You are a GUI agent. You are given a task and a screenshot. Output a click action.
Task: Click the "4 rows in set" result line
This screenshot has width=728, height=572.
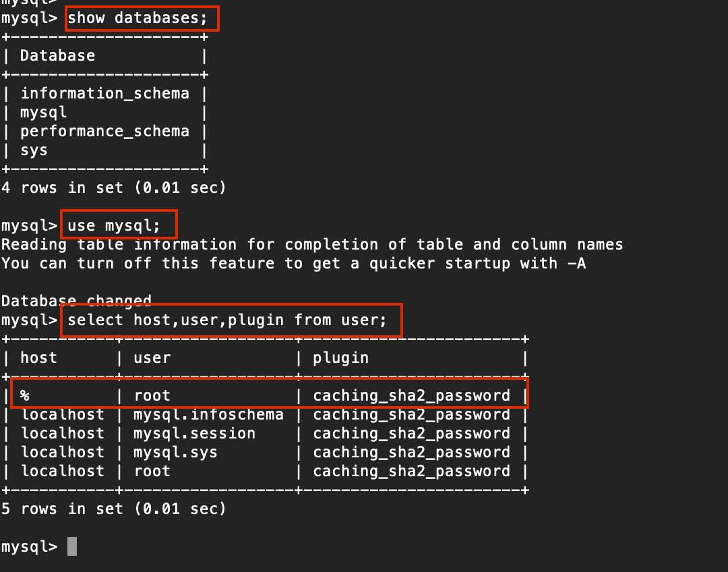pyautogui.click(x=113, y=188)
